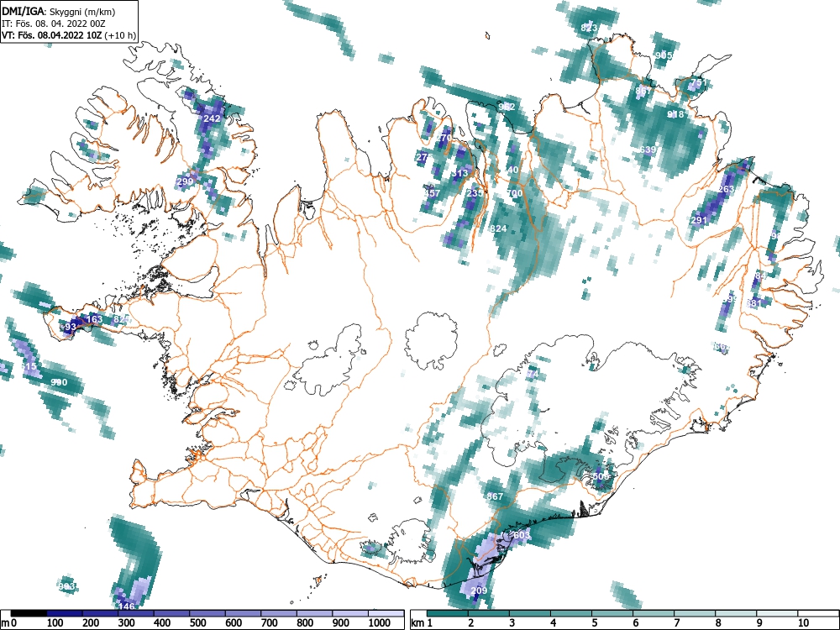The image size is (840, 630).
Task: Click the '918' value in the northeast
Action: point(675,114)
